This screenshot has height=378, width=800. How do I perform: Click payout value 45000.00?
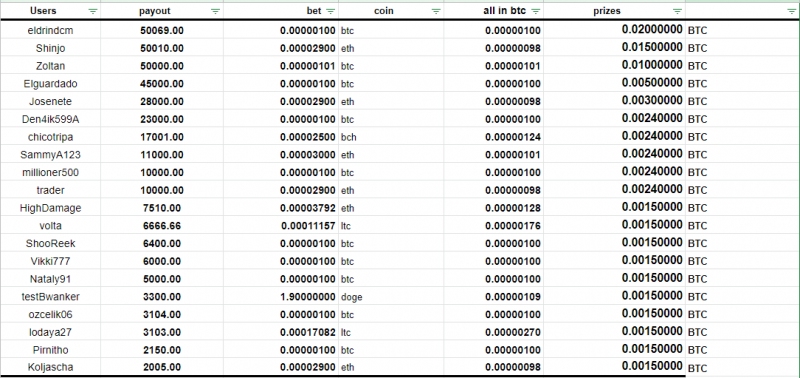coord(162,84)
